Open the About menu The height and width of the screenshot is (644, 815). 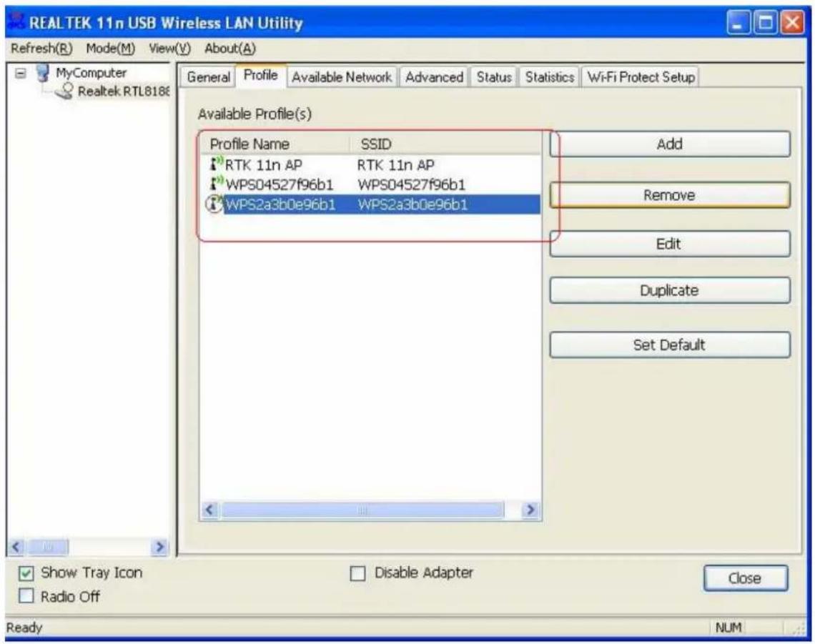229,49
